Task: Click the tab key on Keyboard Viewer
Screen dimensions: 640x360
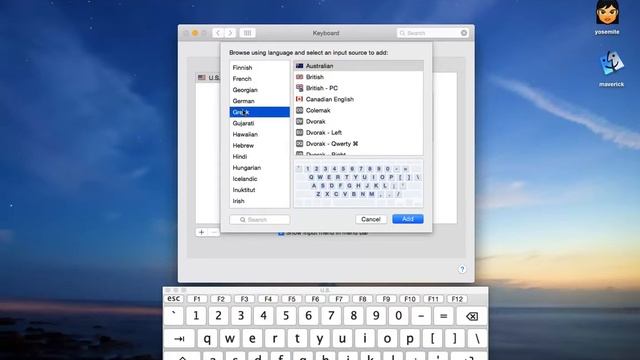Action: coord(179,339)
